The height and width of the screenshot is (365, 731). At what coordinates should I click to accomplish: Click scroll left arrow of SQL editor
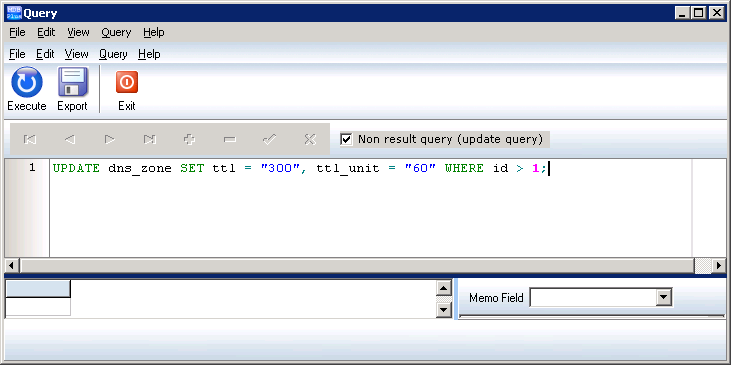click(12, 266)
